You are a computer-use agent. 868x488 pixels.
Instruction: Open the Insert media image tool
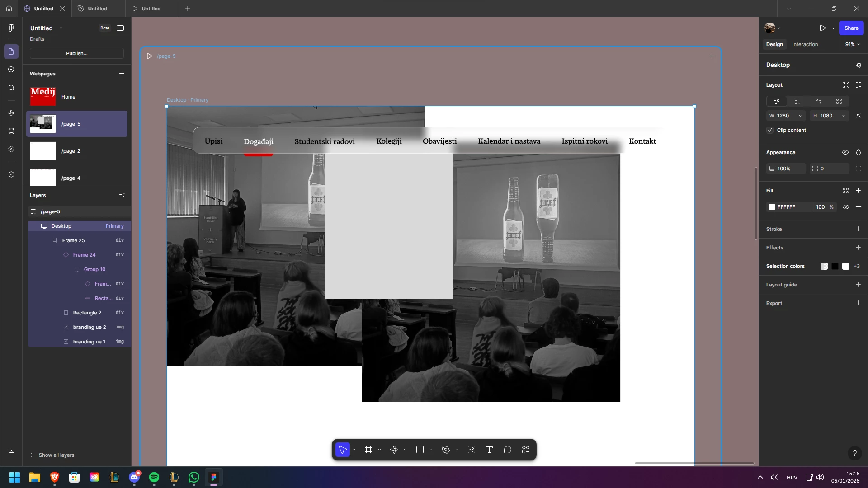point(472,450)
